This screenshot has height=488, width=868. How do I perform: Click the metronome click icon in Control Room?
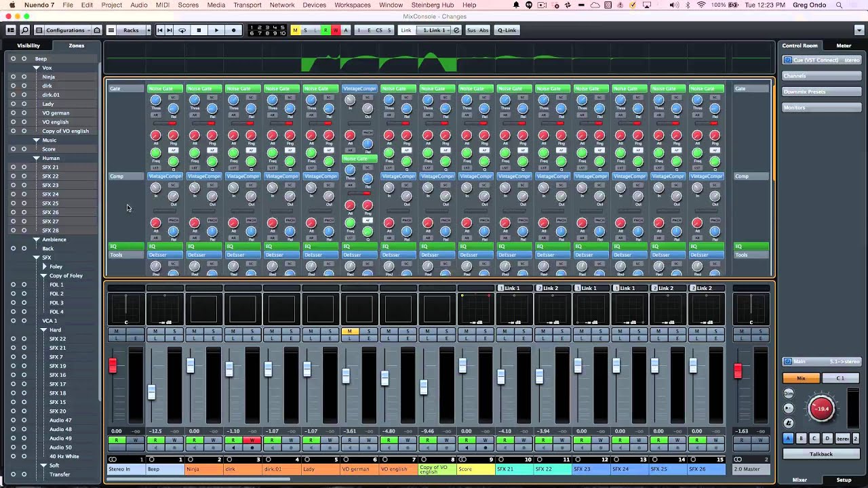click(x=789, y=422)
